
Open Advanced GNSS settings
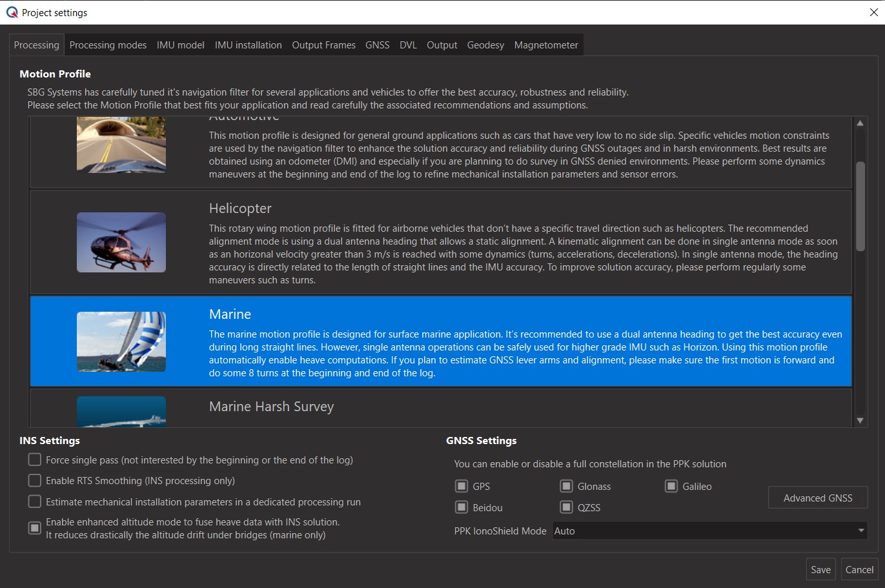(x=818, y=498)
